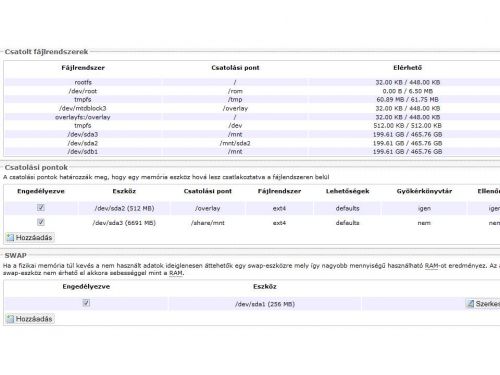Click the Elérhető column header
Image resolution: width=500 pixels, height=375 pixels.
click(407, 68)
